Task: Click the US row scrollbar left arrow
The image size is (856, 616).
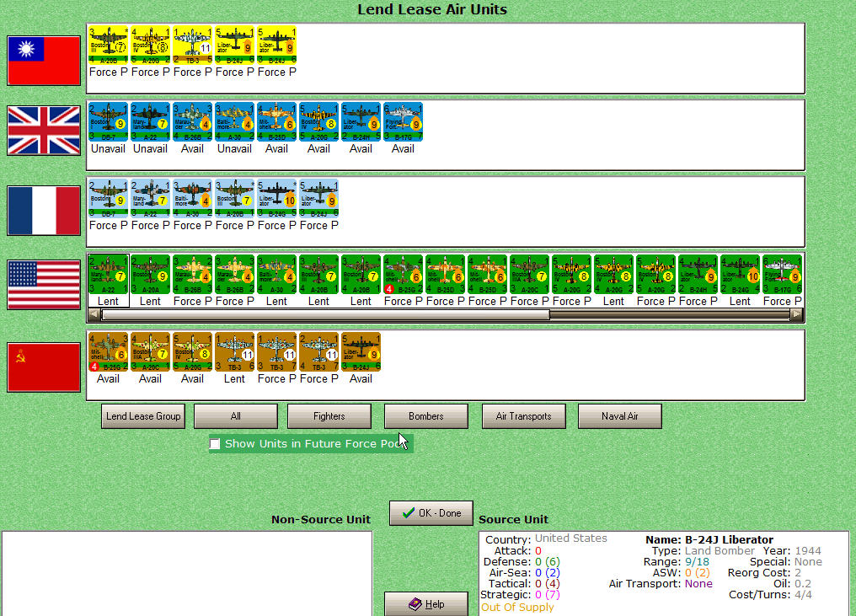Action: tap(94, 314)
